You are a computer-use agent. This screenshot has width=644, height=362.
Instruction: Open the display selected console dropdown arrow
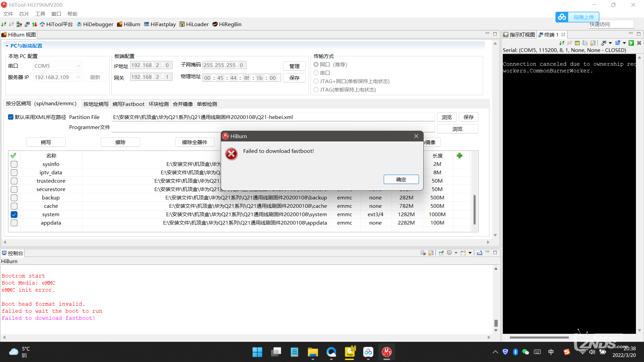tap(456, 253)
